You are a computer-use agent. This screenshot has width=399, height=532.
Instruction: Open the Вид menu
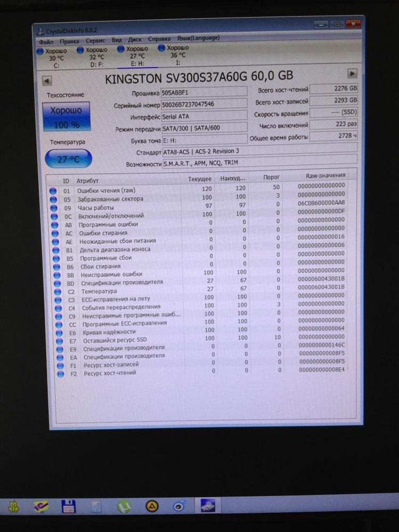117,40
